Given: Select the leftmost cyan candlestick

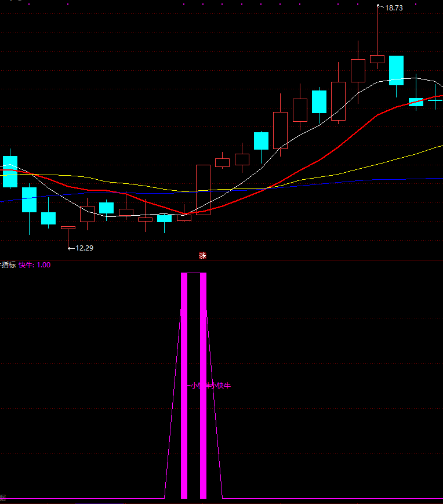Looking at the screenshot, I should 10,172.
